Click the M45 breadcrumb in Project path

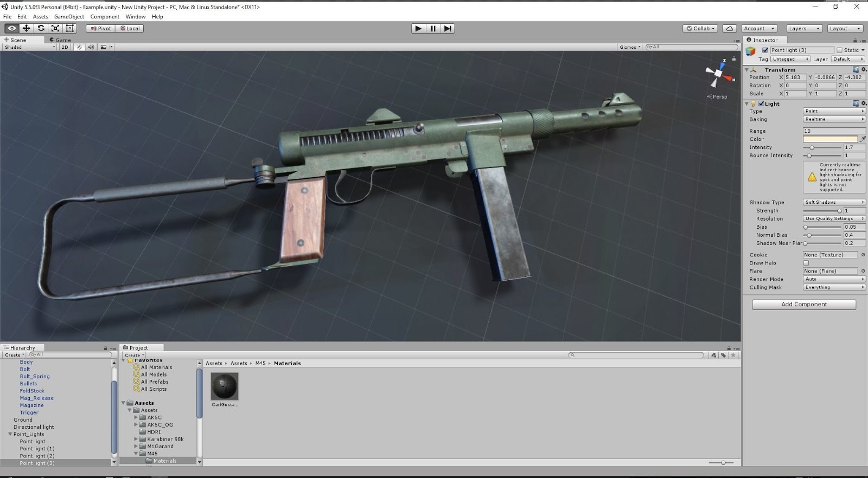(x=260, y=363)
